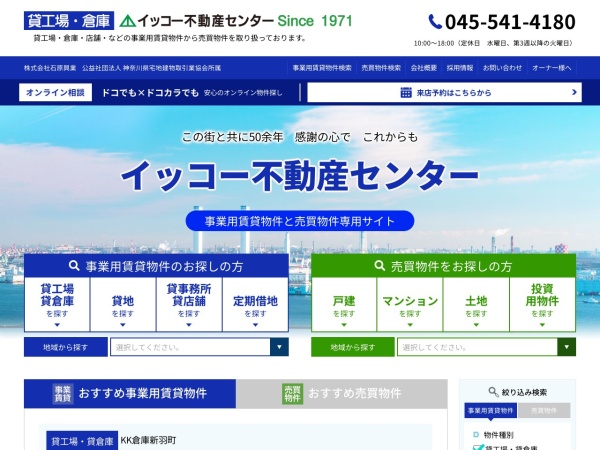Click the right chevron on 来店予約 banner

pyautogui.click(x=574, y=92)
